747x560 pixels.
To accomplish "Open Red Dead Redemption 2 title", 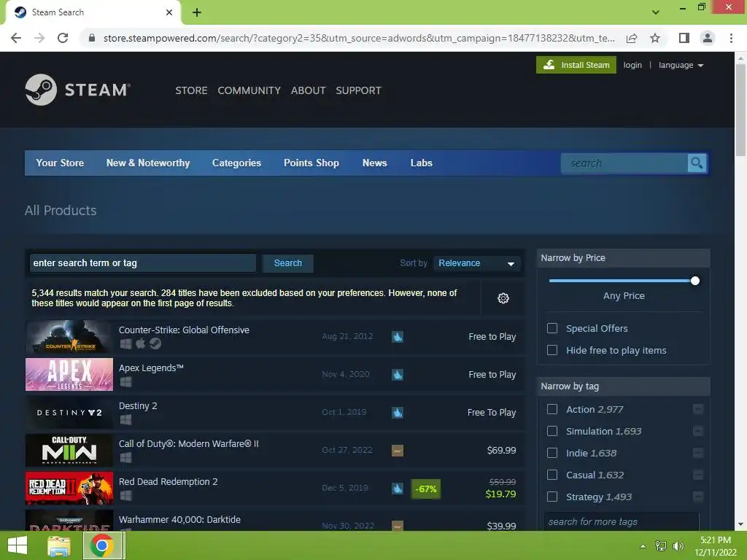I will tap(169, 481).
